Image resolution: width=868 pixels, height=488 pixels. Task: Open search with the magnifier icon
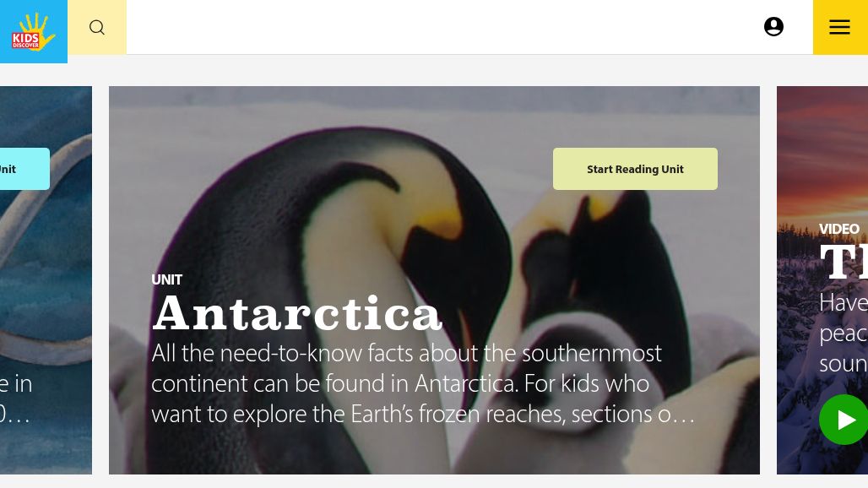pyautogui.click(x=97, y=27)
